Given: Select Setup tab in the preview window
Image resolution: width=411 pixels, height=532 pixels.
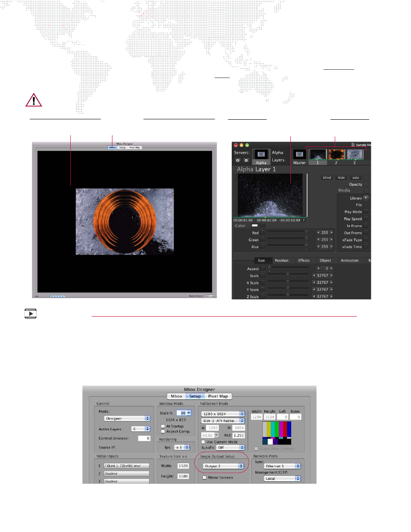Looking at the screenshot, I should [122, 147].
